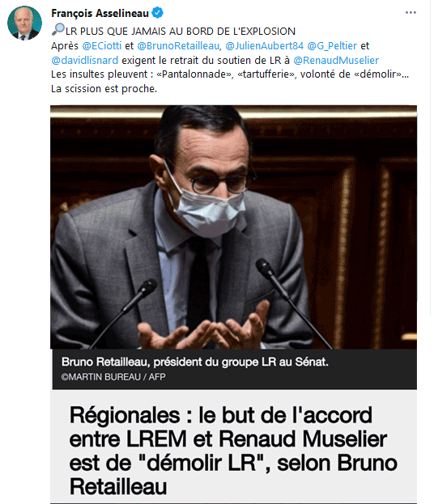Screen dimensions: 434x504
Task: Click the caption 'Bruno Retailleau, président du groupe LR'
Action: 194,362
